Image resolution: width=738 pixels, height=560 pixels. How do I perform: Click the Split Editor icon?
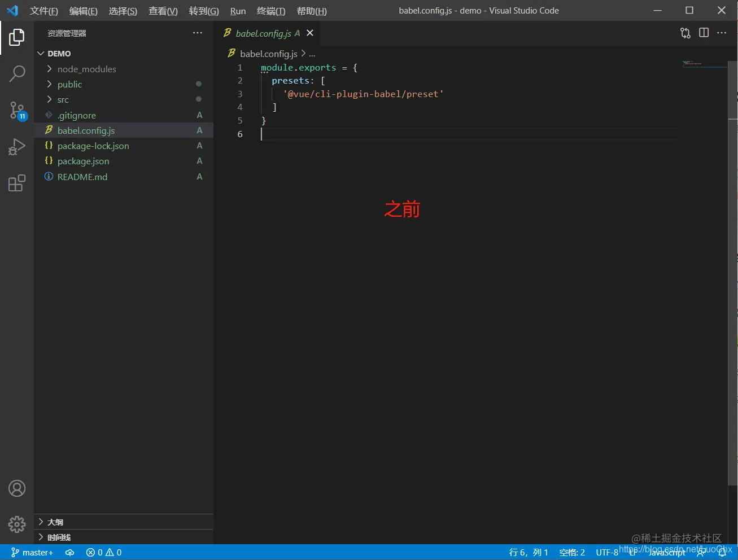[x=704, y=33]
